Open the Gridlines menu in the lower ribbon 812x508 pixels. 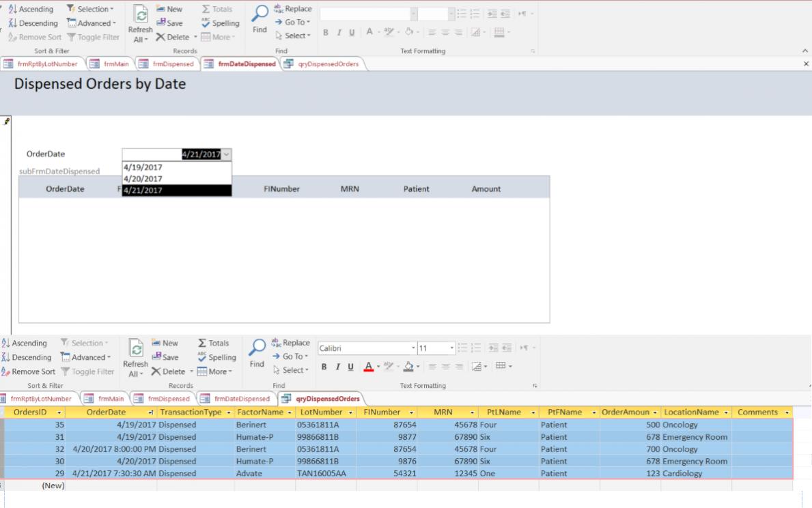[x=503, y=366]
